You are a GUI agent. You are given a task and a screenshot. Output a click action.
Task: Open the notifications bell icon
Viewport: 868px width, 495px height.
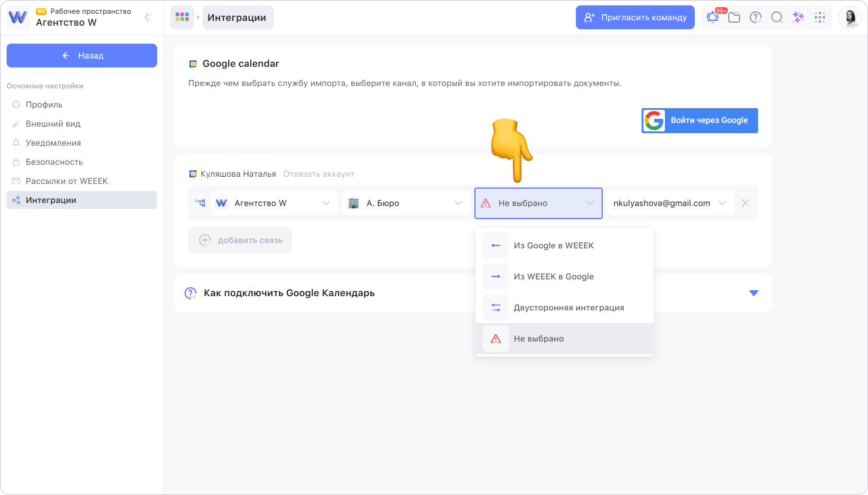point(713,17)
